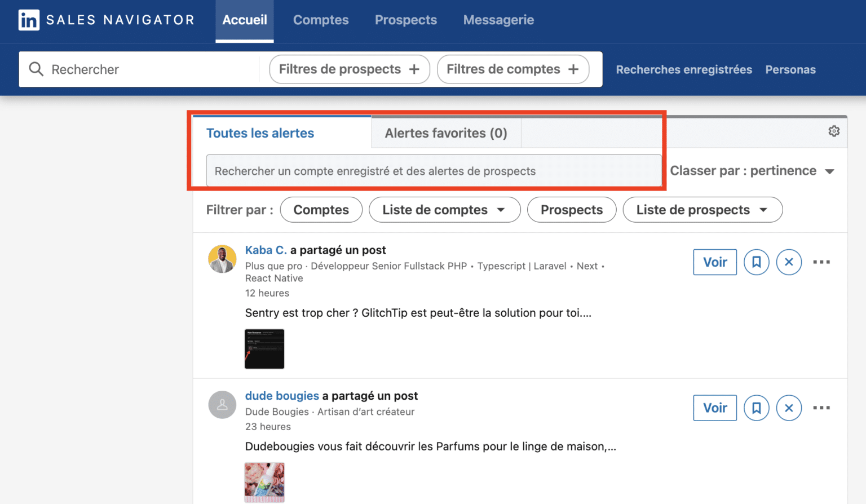866x504 pixels.
Task: Open the Messagerie section
Action: [498, 20]
